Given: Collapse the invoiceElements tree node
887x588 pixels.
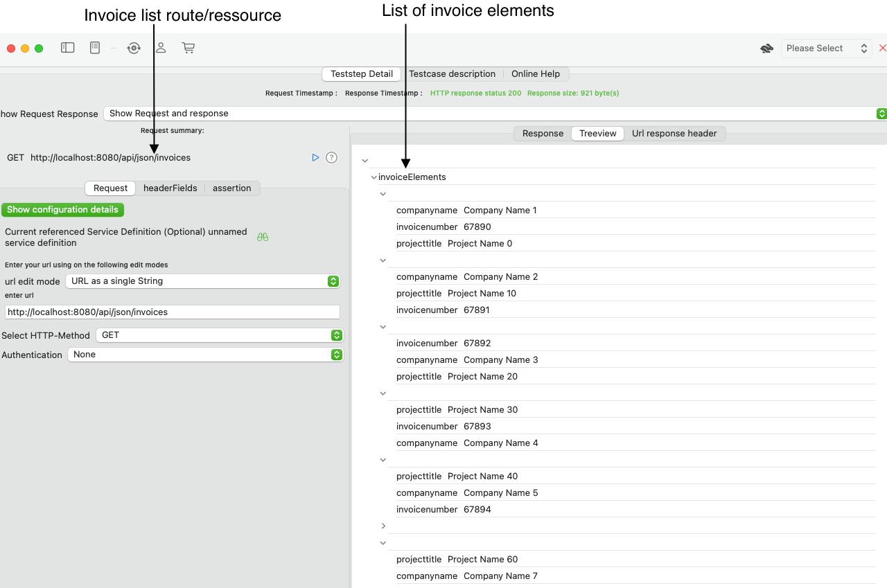Looking at the screenshot, I should pos(373,177).
